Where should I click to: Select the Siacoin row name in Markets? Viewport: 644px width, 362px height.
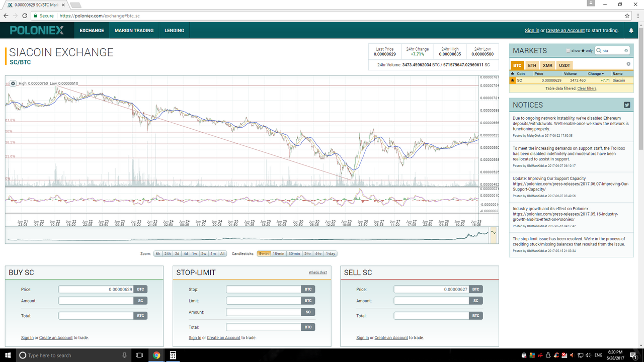[619, 80]
